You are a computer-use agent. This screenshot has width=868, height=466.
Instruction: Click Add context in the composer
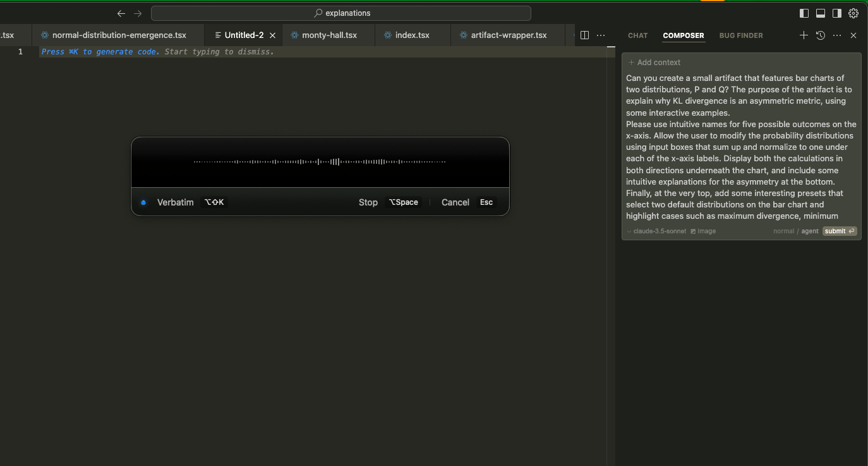tap(654, 63)
